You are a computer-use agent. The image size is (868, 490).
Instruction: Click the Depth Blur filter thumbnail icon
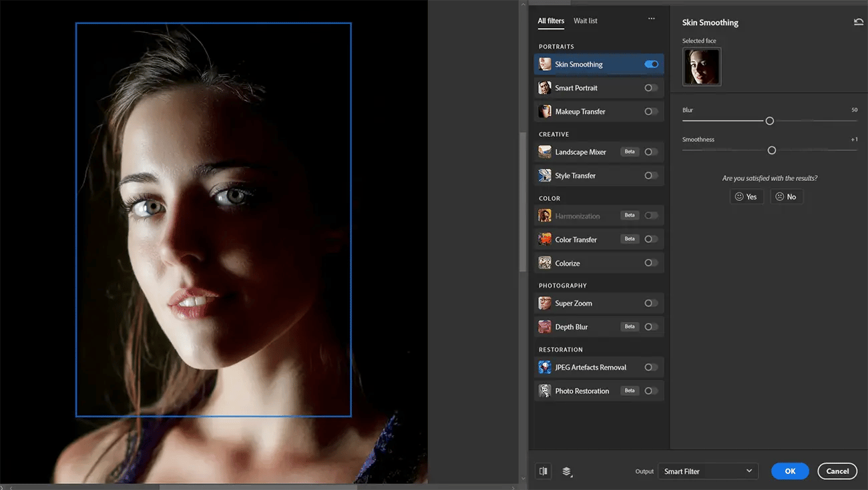click(x=545, y=326)
